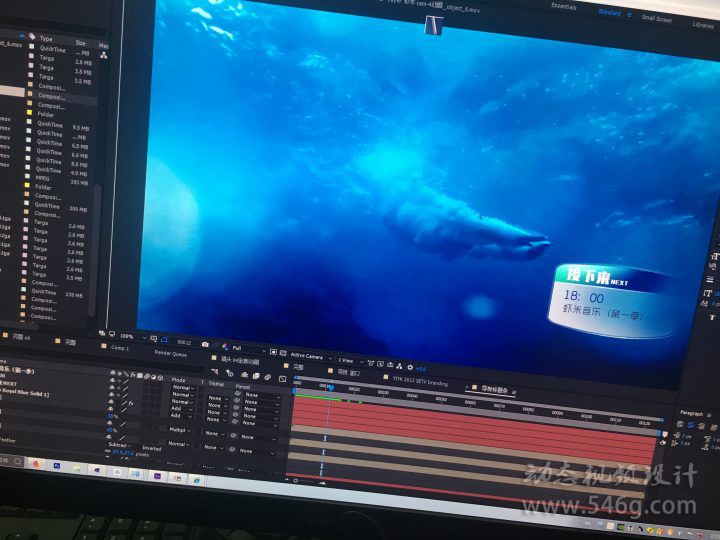Click parent pick whip of second layer
Image resolution: width=720 pixels, height=540 pixels.
click(x=238, y=400)
